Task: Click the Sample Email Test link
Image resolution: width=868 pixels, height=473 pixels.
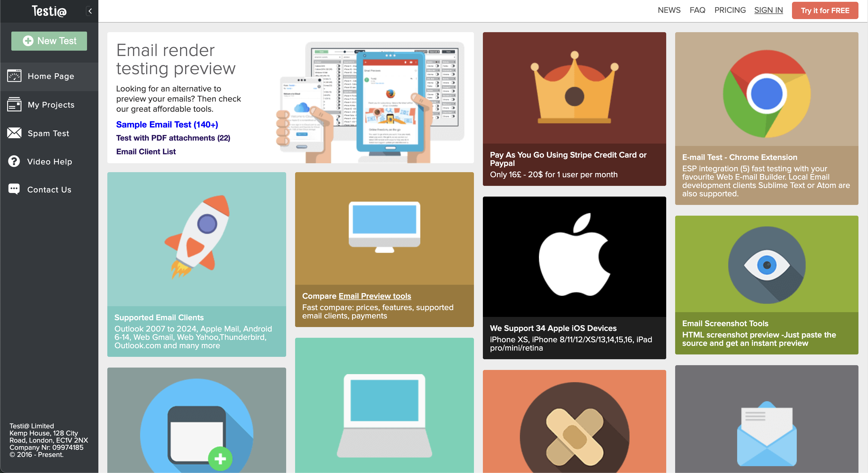Action: coord(167,124)
